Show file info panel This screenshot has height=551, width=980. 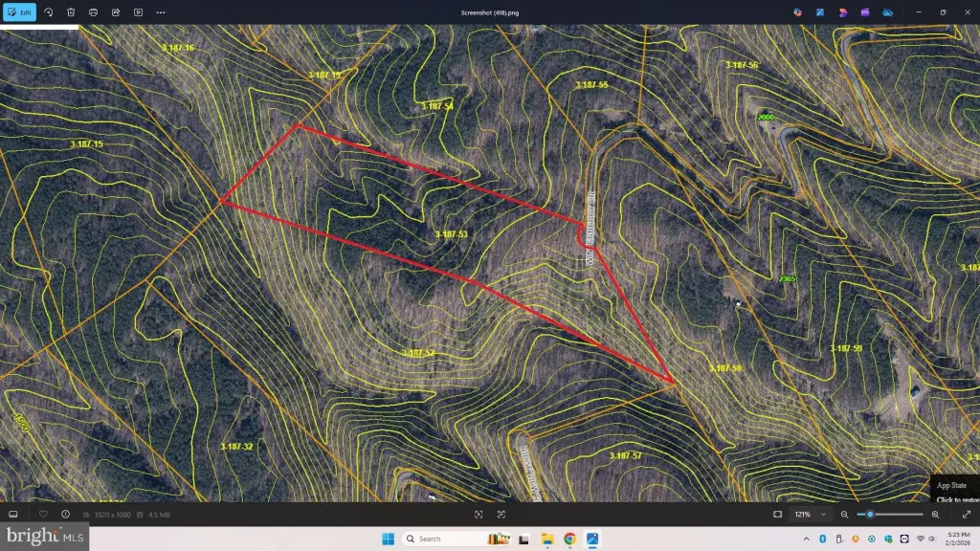[x=65, y=514]
